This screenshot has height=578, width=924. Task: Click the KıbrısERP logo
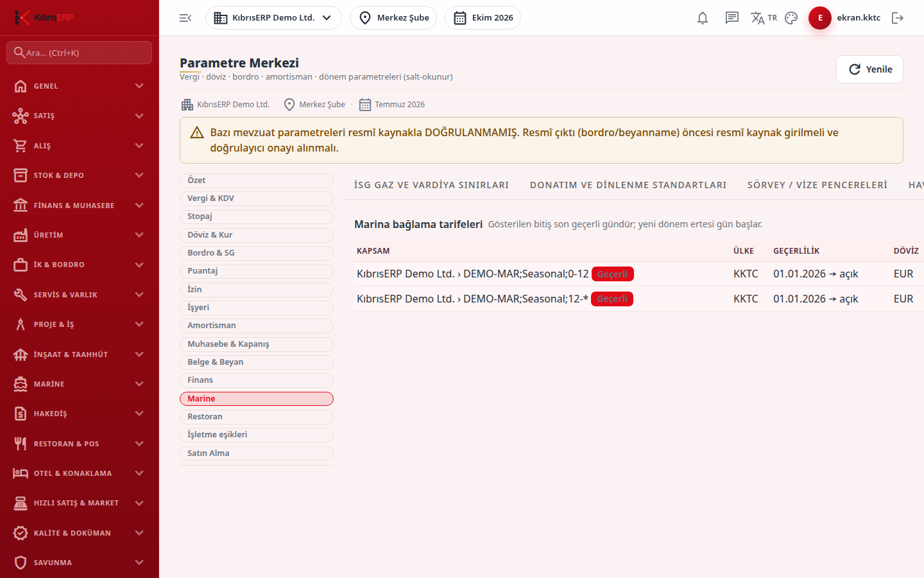[44, 17]
